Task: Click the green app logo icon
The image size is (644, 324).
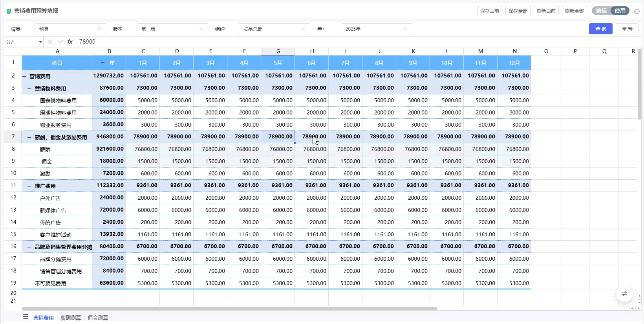Action: pyautogui.click(x=9, y=11)
